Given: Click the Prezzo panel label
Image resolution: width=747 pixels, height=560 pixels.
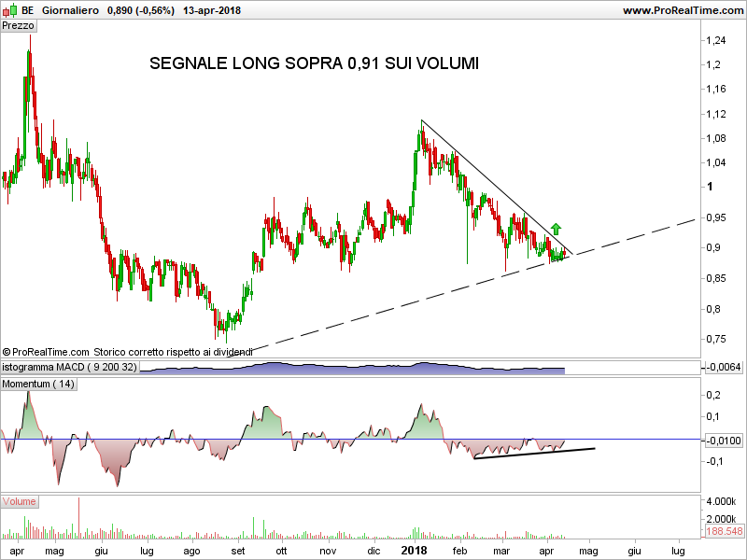Looking at the screenshot, I should pyautogui.click(x=19, y=26).
